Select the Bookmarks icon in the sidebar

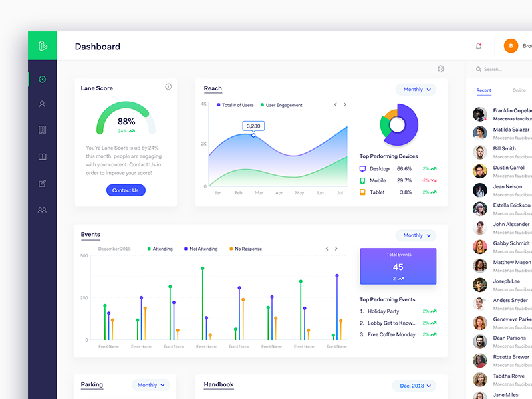42,130
